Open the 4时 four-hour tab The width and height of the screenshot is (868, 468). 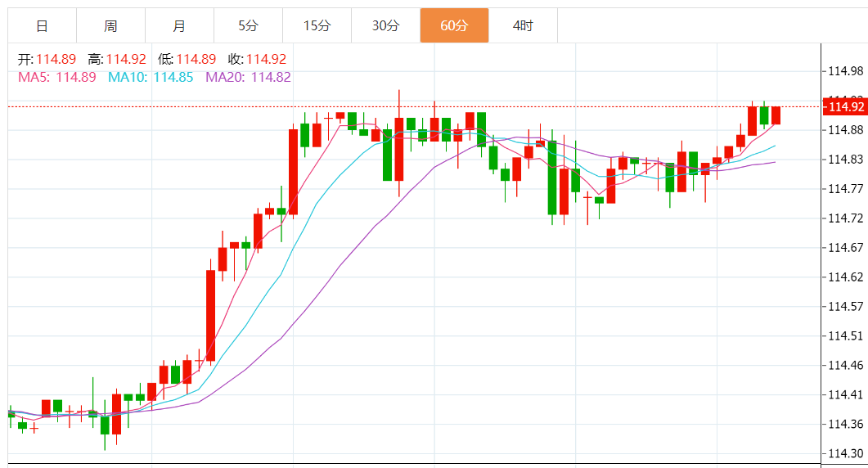[x=523, y=25]
